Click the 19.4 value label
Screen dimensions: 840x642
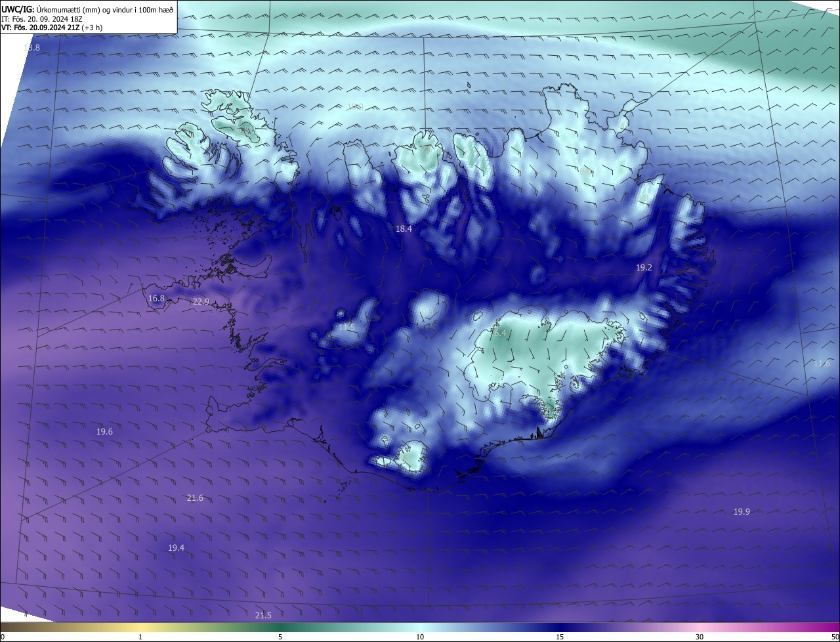click(176, 547)
